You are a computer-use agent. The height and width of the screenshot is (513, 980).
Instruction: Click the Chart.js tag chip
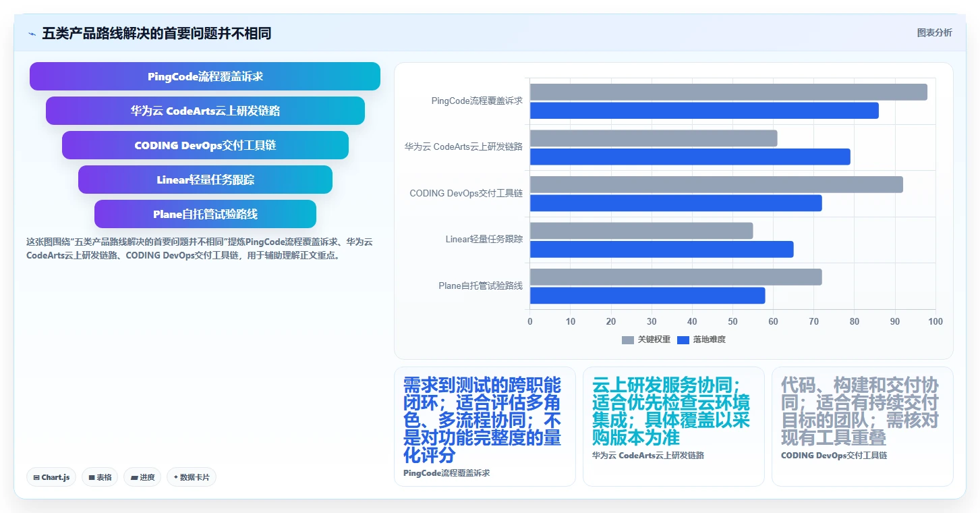[51, 477]
